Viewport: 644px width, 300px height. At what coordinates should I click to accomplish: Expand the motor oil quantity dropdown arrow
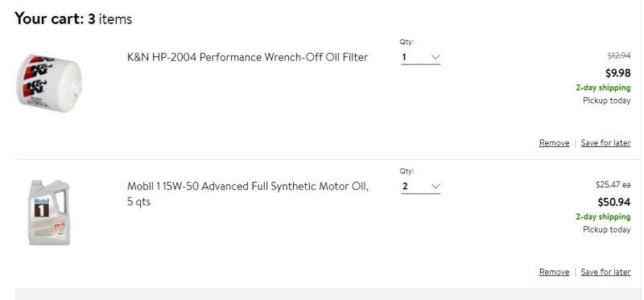[x=436, y=187]
